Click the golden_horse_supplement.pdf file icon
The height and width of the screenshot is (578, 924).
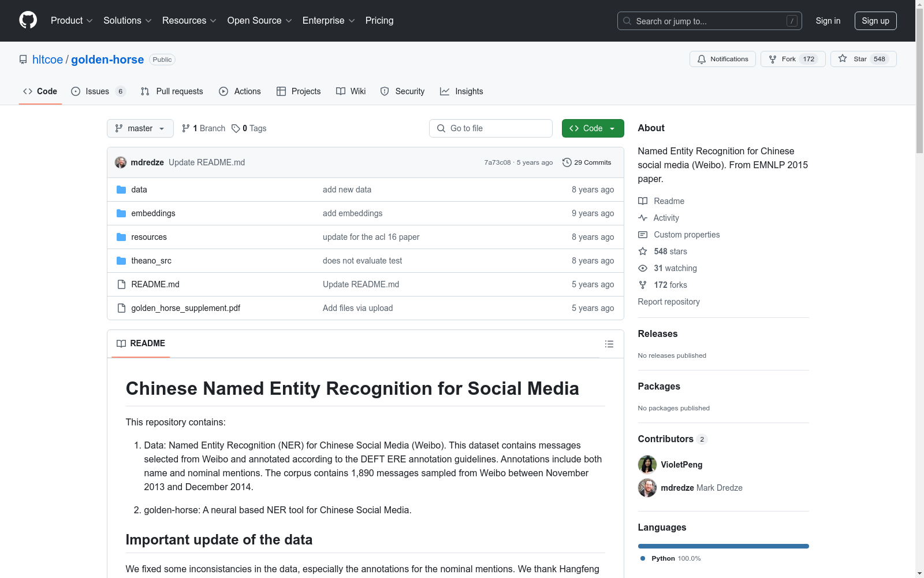[x=121, y=308]
